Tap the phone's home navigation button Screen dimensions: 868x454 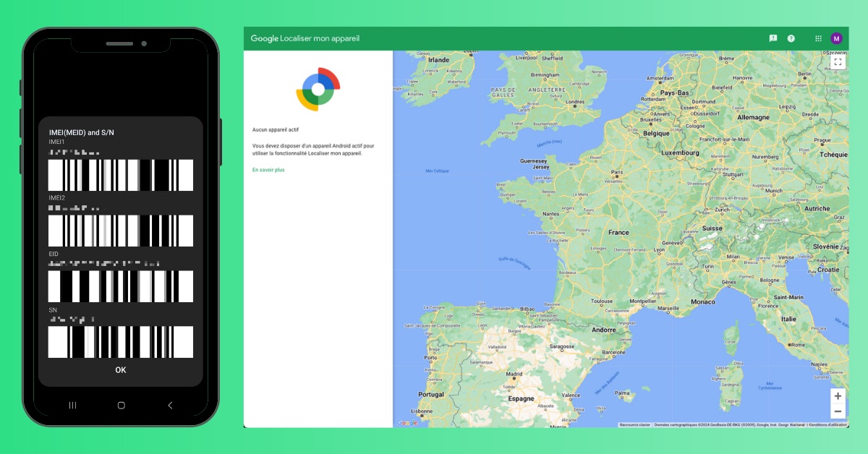click(x=121, y=406)
